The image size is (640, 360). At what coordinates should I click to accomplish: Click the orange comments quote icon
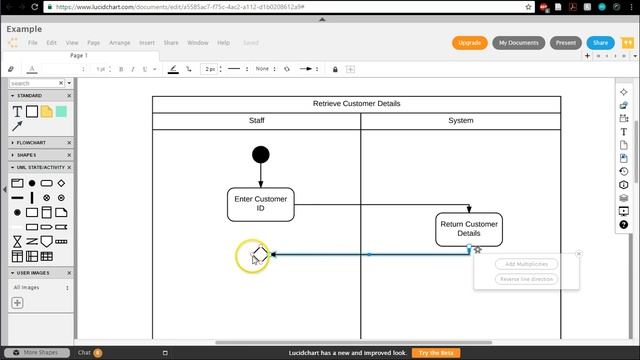point(628,42)
